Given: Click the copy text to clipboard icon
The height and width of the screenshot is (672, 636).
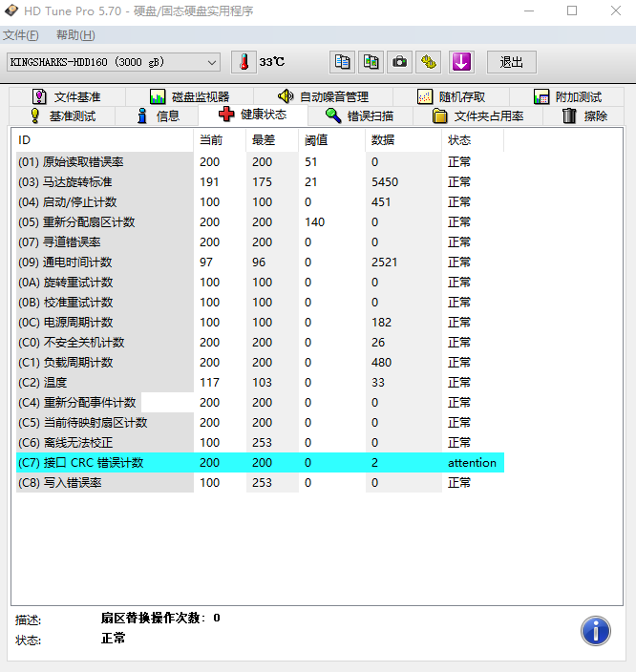Looking at the screenshot, I should (x=342, y=62).
